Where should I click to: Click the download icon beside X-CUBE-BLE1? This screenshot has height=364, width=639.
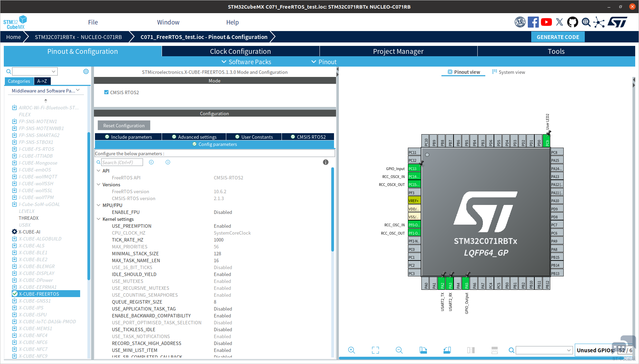point(15,253)
